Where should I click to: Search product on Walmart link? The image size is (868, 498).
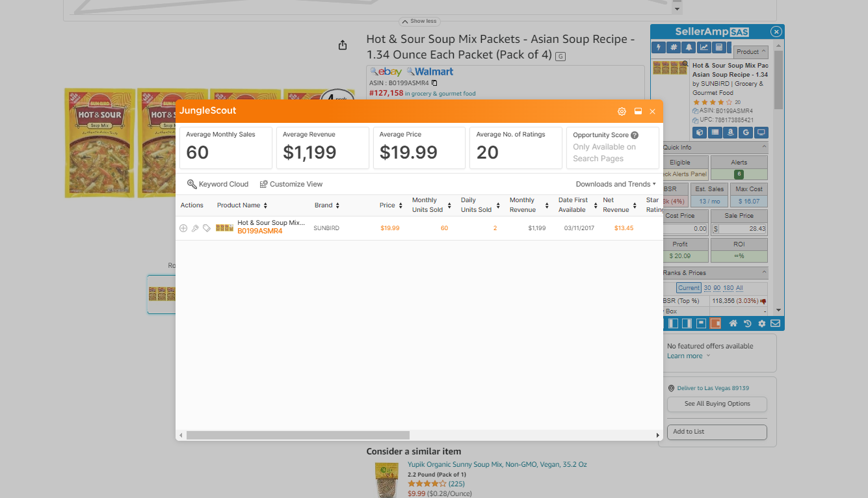pos(430,72)
